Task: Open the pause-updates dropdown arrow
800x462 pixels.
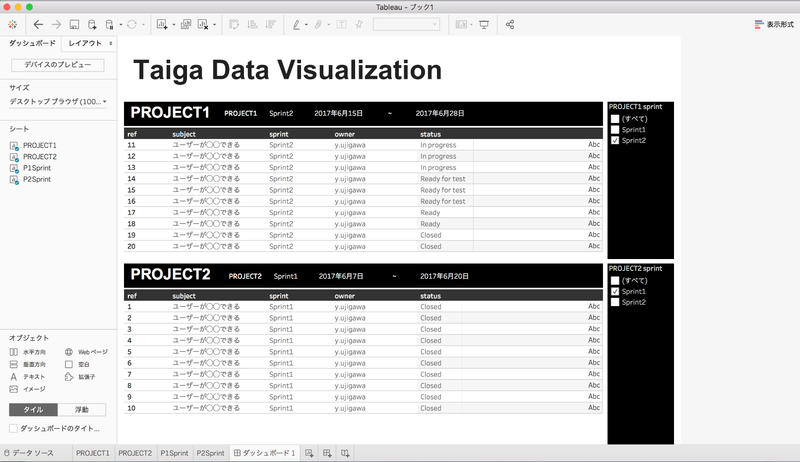Action: [120, 24]
